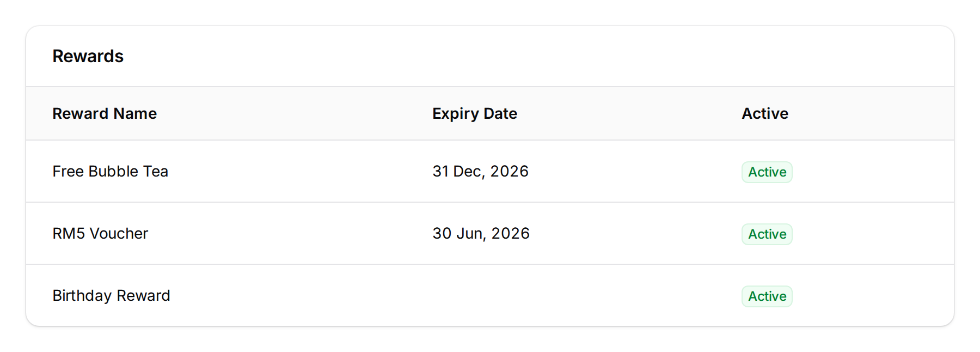Toggle Active badge for Free Bubble Tea
The width and height of the screenshot is (980, 352).
tap(767, 172)
